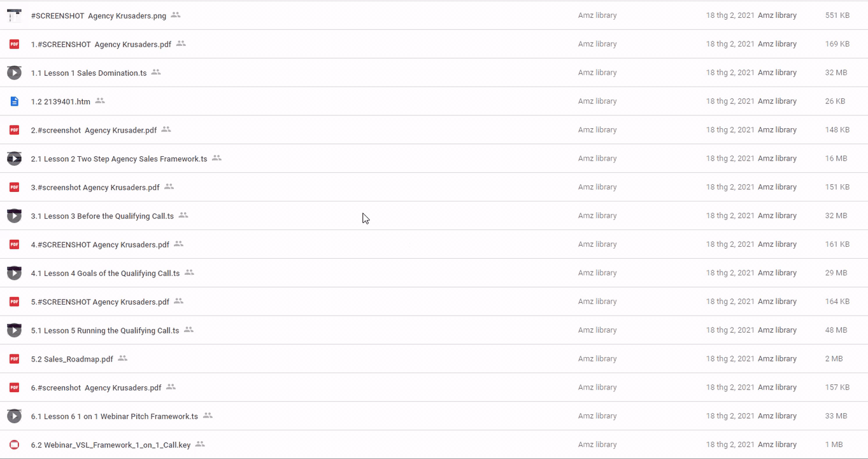The image size is (868, 459).
Task: Select the 5.1 Lesson 5 Running the Qualifying Call.ts file
Action: [x=105, y=331]
